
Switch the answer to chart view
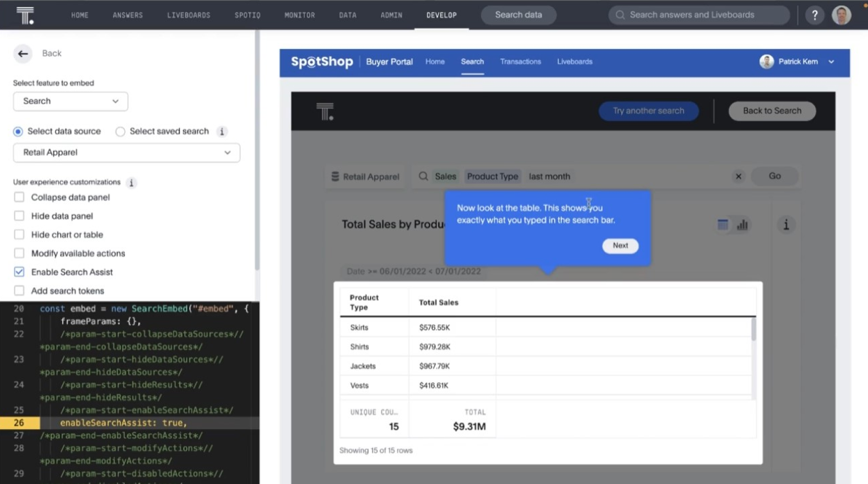(742, 225)
